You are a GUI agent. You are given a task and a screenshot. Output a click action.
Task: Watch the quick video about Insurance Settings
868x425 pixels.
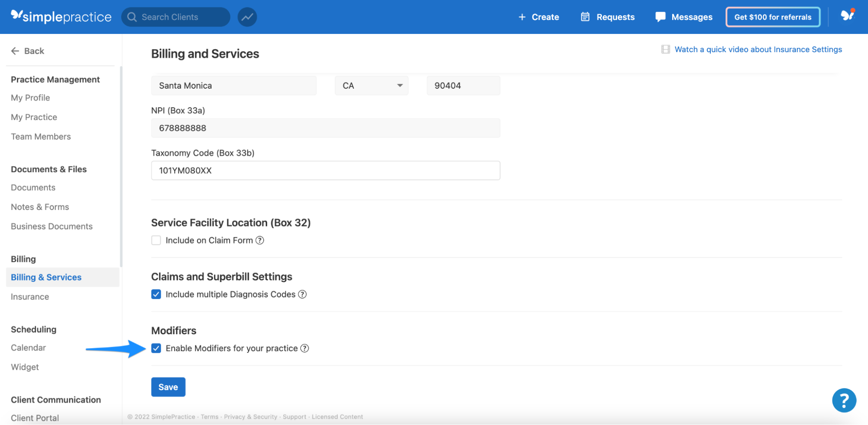[758, 49]
